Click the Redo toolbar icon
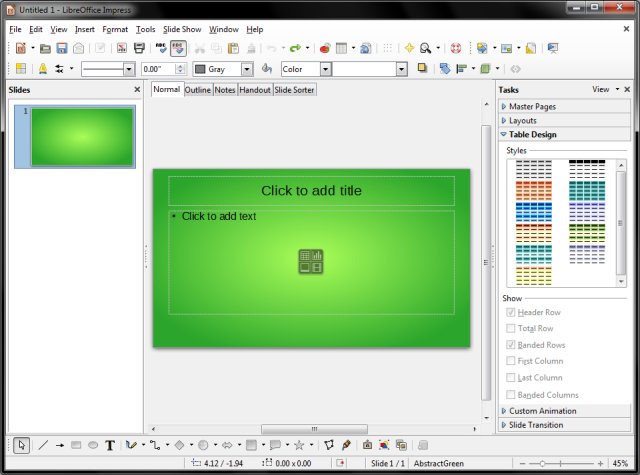Image resolution: width=640 pixels, height=475 pixels. (x=295, y=48)
